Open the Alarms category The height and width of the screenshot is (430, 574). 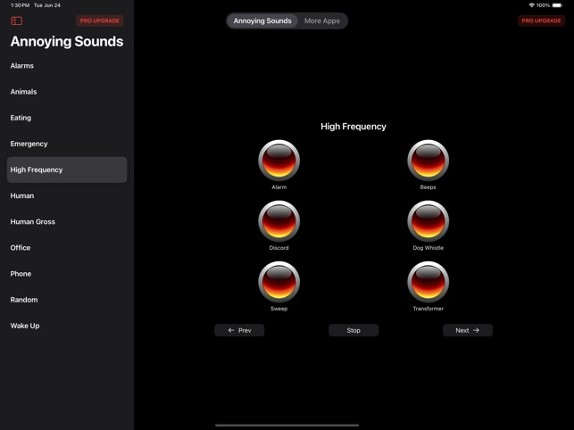[67, 66]
